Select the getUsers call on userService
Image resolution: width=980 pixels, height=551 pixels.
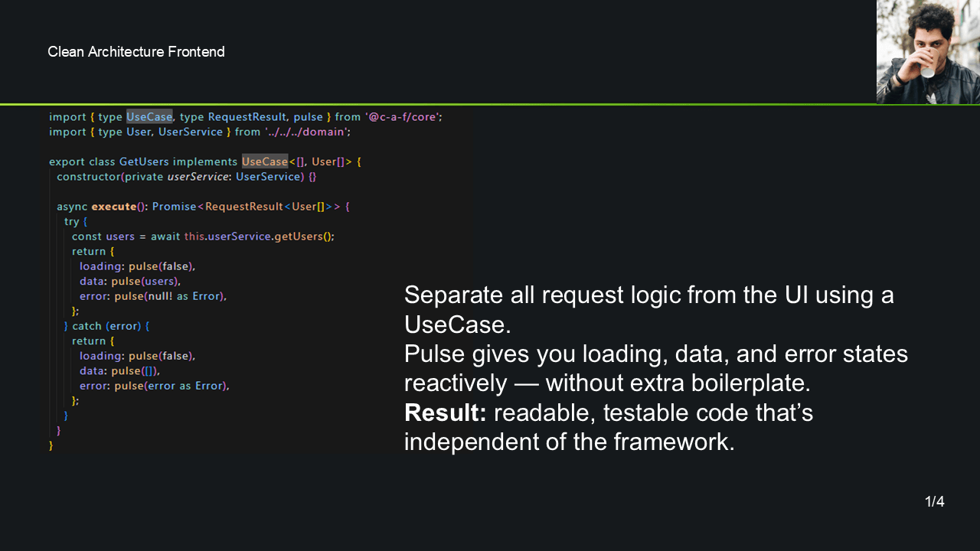[x=299, y=236]
